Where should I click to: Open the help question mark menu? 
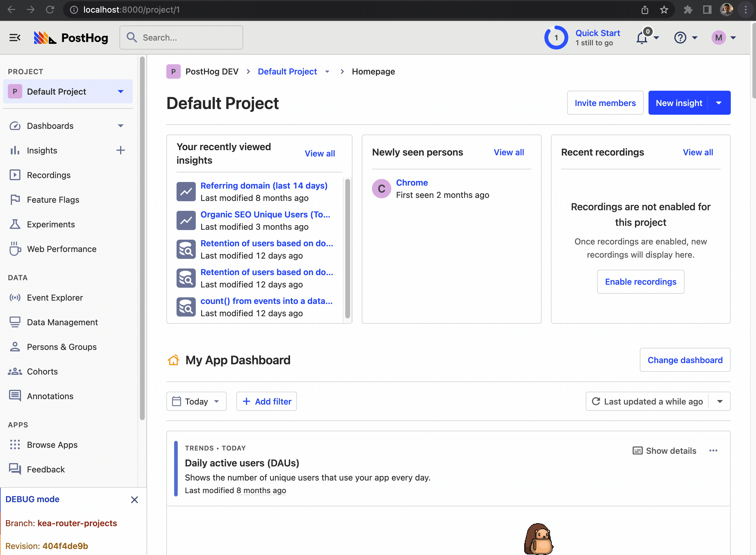[680, 38]
